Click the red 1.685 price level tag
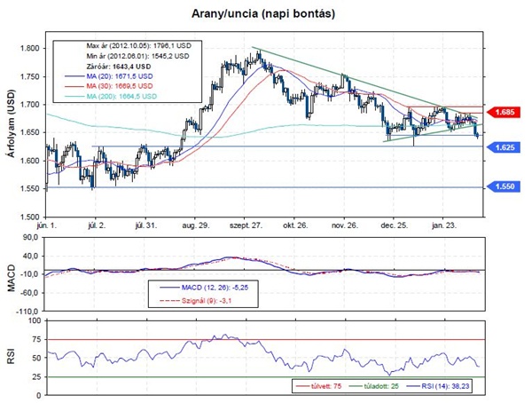Screen dimensions: 532x403 pyautogui.click(x=504, y=114)
